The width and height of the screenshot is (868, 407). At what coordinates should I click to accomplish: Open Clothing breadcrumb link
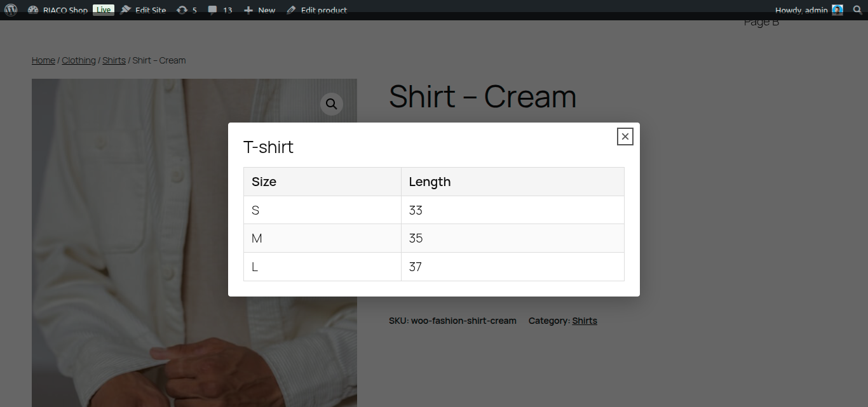click(79, 60)
